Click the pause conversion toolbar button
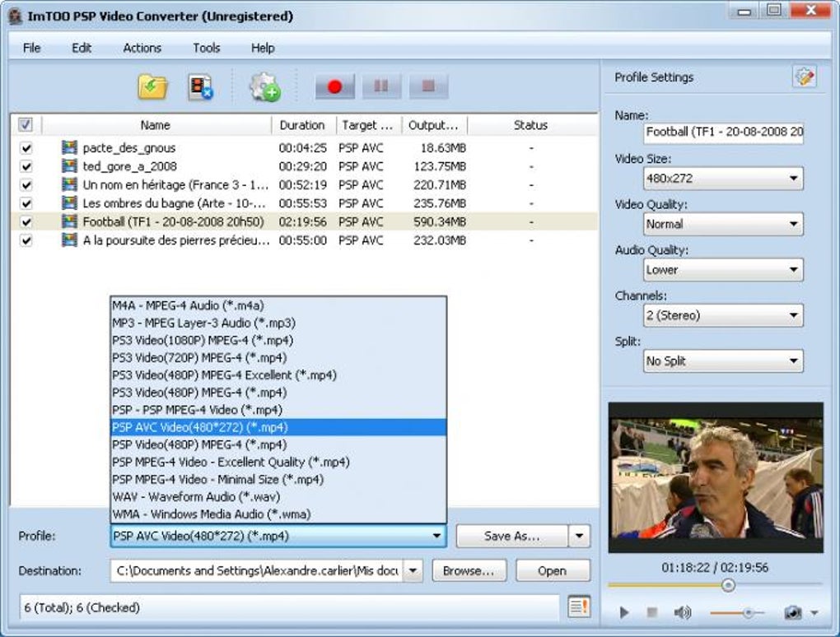The image size is (840, 637). click(381, 86)
